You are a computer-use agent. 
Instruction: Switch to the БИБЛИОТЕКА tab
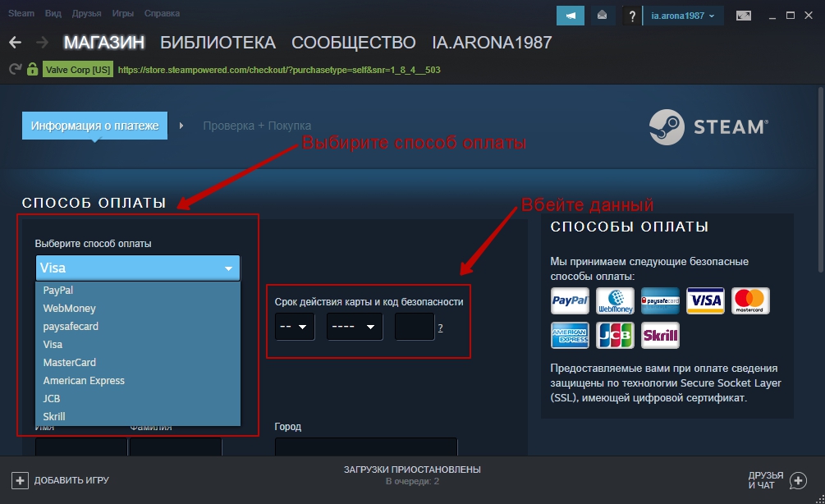(218, 43)
